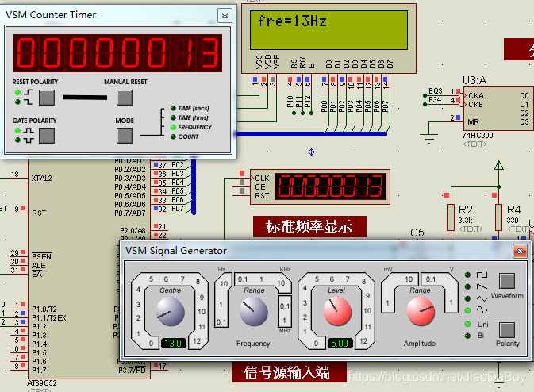Image resolution: width=534 pixels, height=392 pixels.
Task: Click the Polarity button in Signal Generator
Action: pyautogui.click(x=506, y=329)
